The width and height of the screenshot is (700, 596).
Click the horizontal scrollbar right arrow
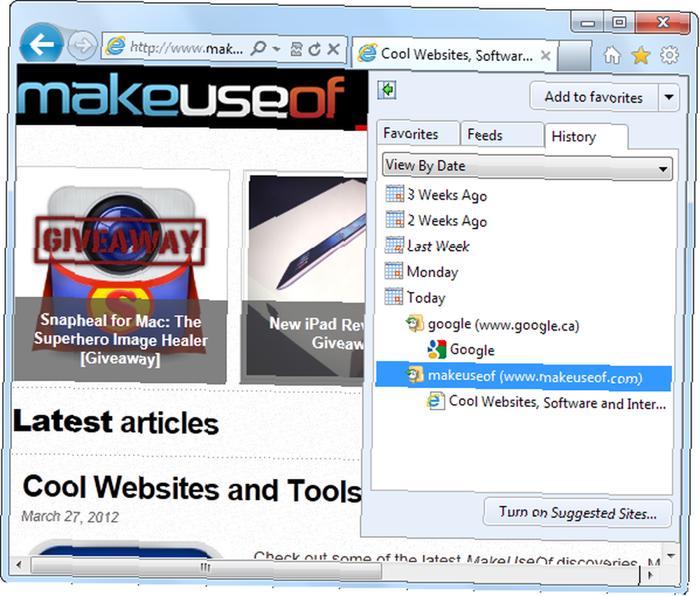650,575
